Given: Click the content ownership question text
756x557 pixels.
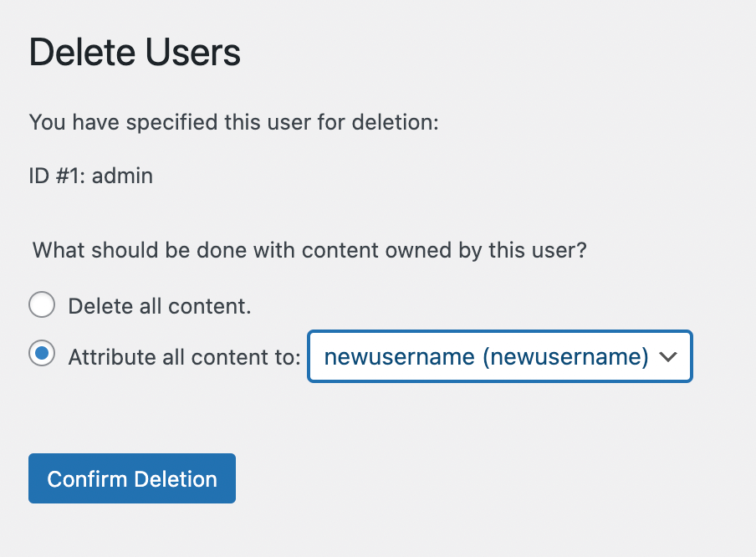Looking at the screenshot, I should pyautogui.click(x=310, y=250).
